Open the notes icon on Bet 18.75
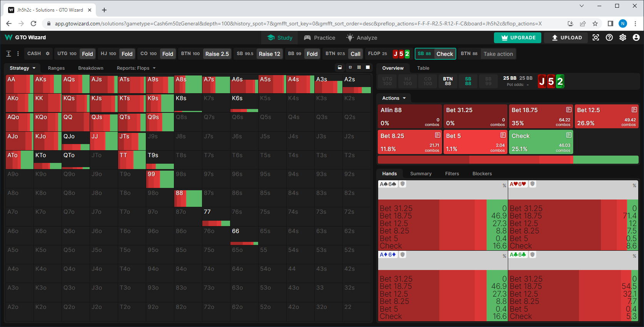644x327 pixels. coord(569,110)
